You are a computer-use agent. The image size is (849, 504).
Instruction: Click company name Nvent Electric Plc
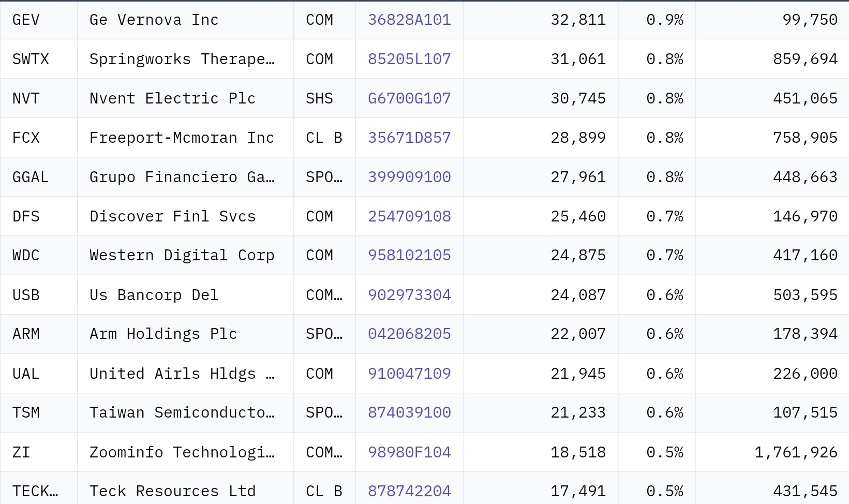pos(173,98)
